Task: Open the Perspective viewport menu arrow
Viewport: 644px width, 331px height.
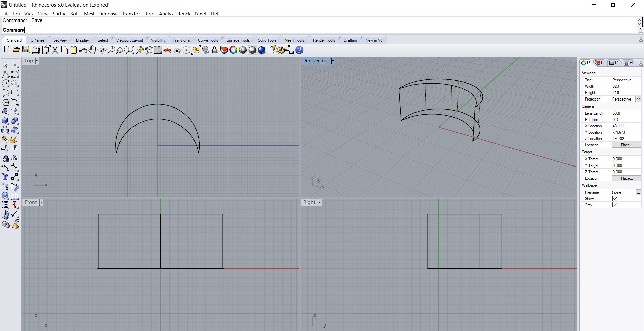Action: 333,61
